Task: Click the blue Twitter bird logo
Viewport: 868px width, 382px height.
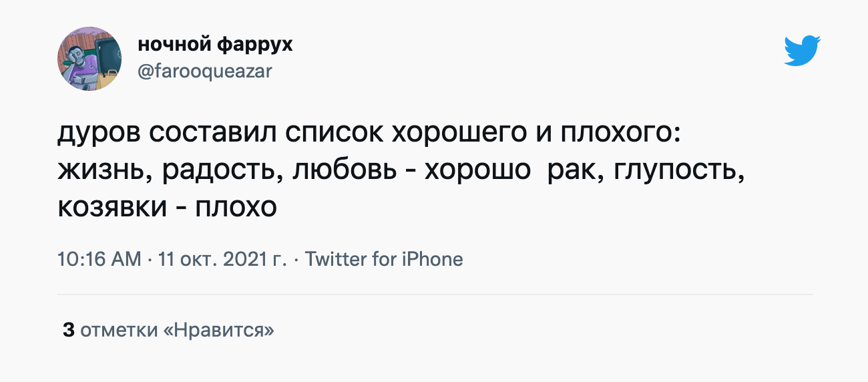Action: (x=802, y=51)
